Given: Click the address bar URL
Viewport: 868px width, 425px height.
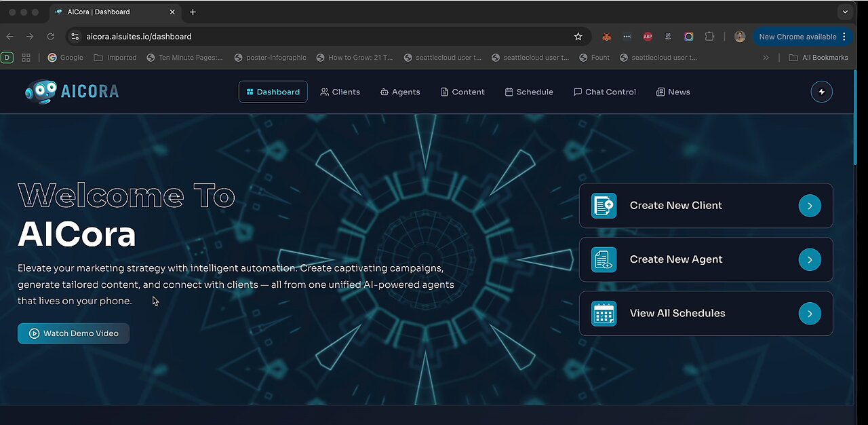Looking at the screenshot, I should [139, 37].
